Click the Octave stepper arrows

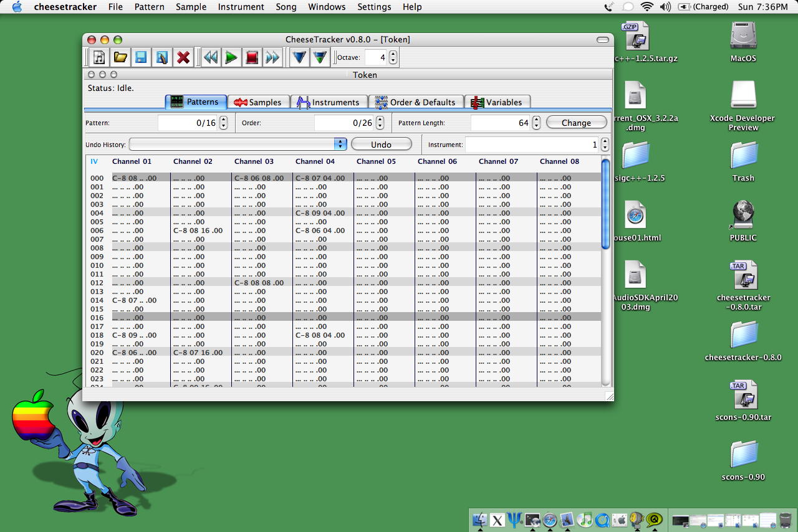(x=393, y=57)
